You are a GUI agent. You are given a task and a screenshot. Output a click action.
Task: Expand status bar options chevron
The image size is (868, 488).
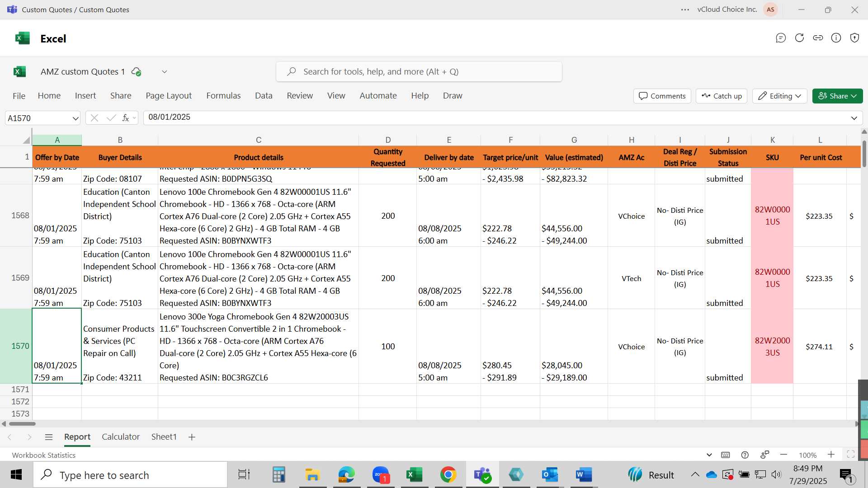click(709, 455)
